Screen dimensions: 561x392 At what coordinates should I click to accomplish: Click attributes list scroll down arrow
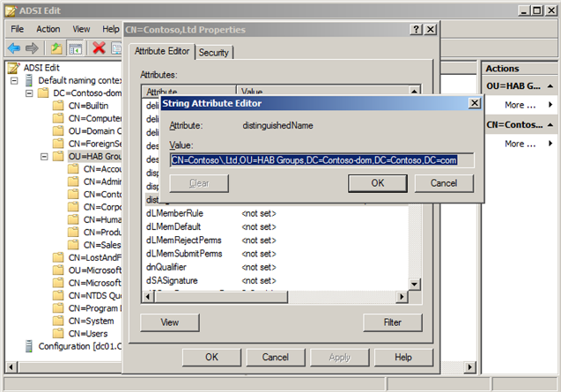(414, 285)
